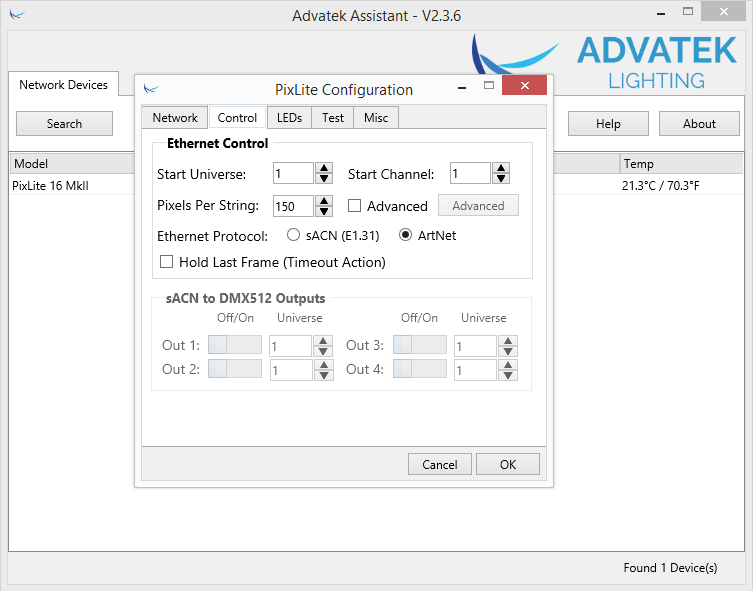Click the greyed Advanced button

478,205
